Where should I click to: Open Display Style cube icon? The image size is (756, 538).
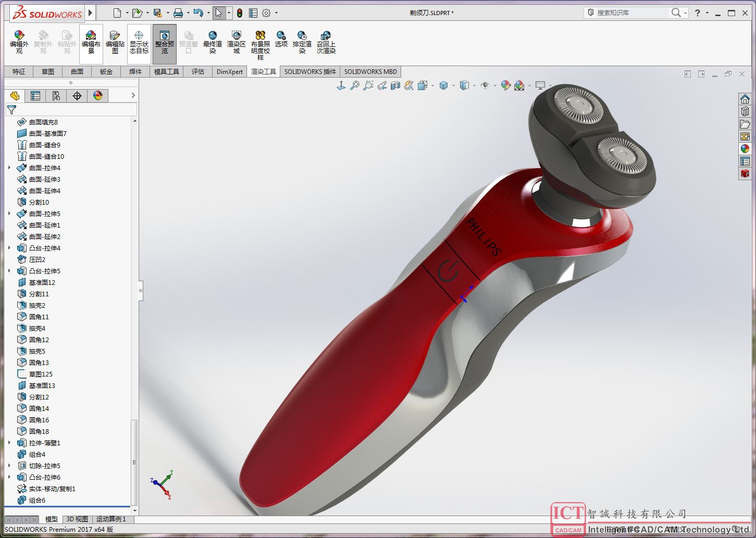[x=465, y=85]
